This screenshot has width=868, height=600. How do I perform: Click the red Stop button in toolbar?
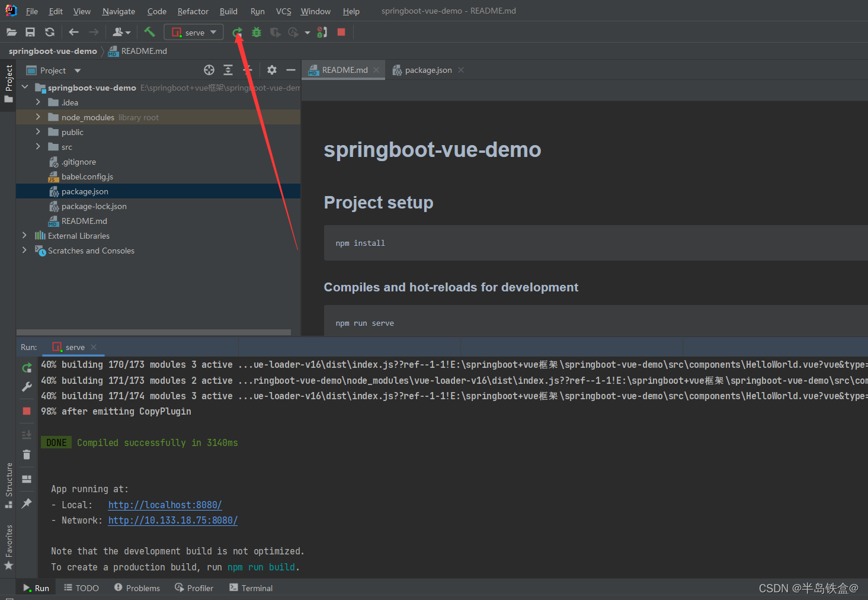click(341, 32)
